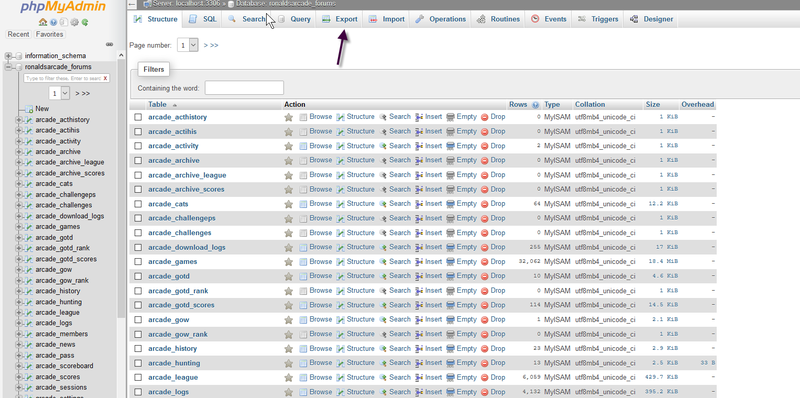The width and height of the screenshot is (800, 398).
Task: Click red Drop icon for arcade_gow
Action: tap(485, 320)
